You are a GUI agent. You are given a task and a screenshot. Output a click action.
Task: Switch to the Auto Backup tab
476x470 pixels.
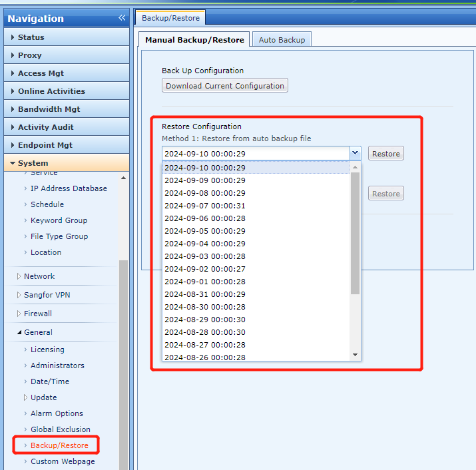282,40
